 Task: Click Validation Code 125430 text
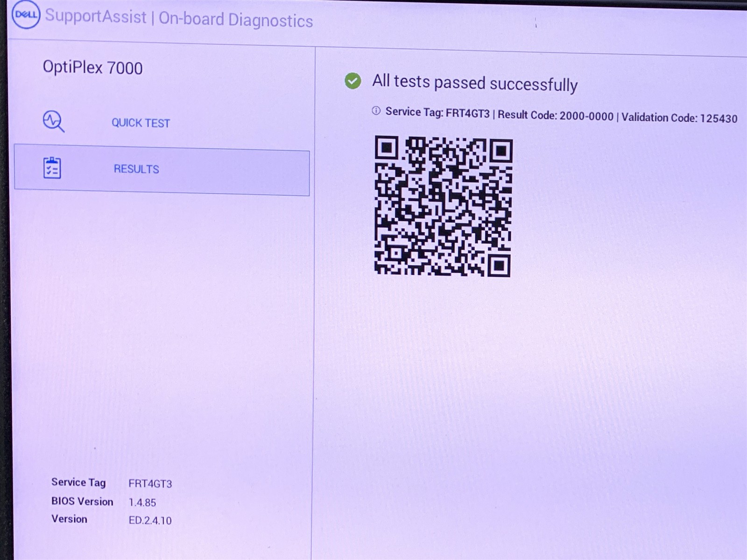click(679, 118)
